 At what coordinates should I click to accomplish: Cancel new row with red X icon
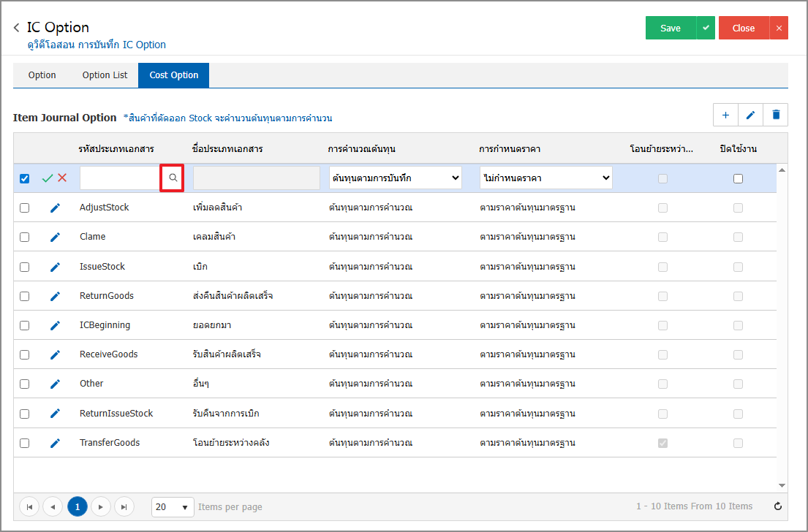62,178
